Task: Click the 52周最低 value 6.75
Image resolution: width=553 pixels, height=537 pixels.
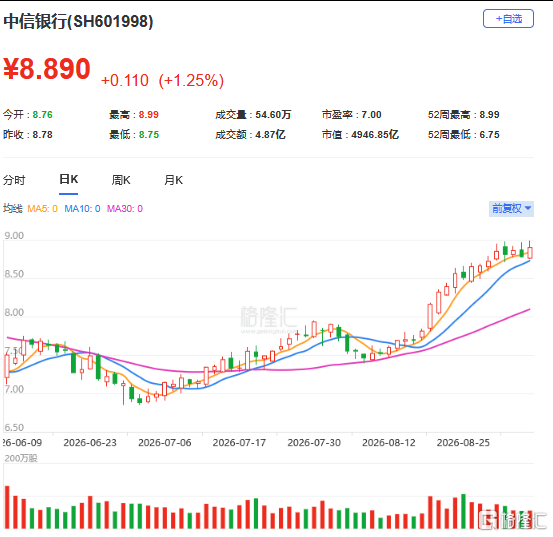Action: tap(489, 135)
